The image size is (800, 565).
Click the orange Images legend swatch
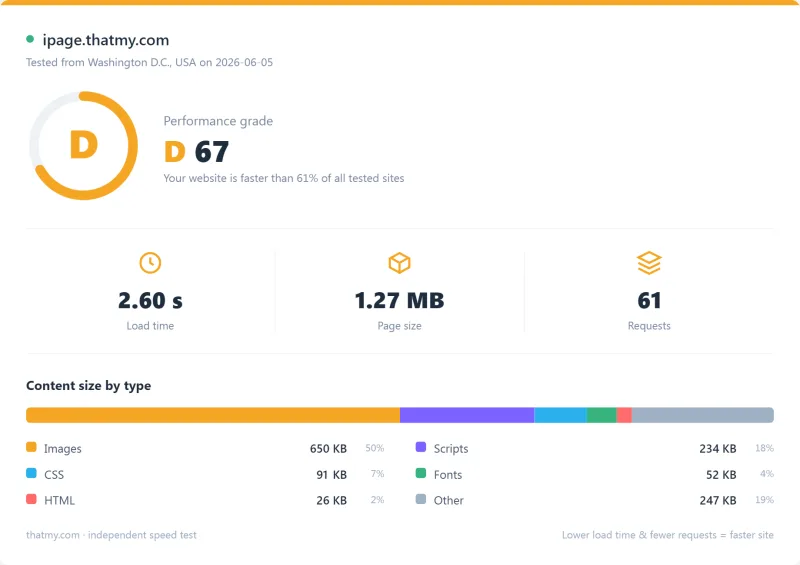point(31,447)
